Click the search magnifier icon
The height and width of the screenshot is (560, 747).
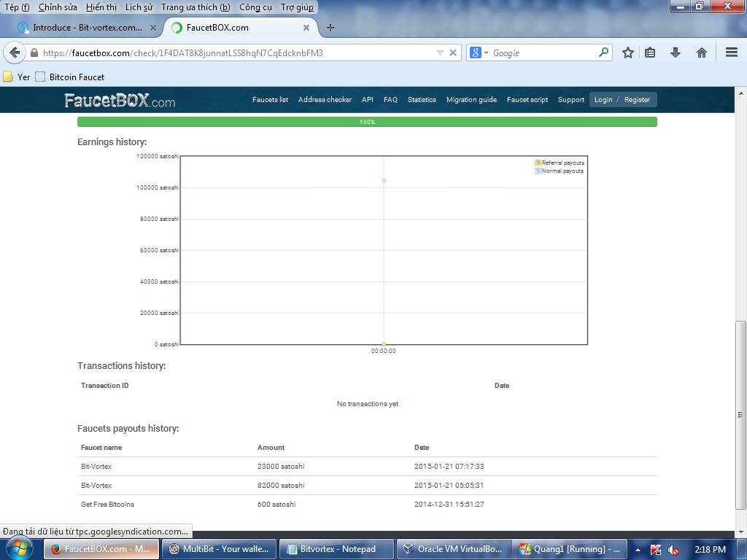603,52
